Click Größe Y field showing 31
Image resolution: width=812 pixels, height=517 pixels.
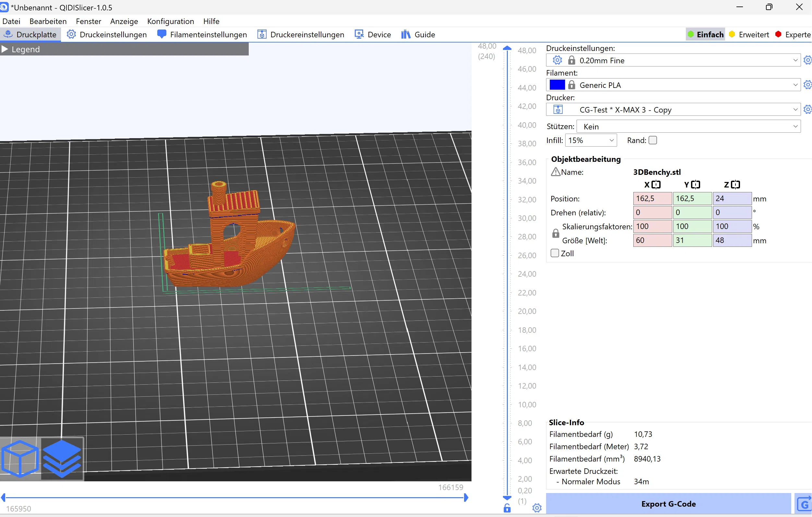point(692,240)
